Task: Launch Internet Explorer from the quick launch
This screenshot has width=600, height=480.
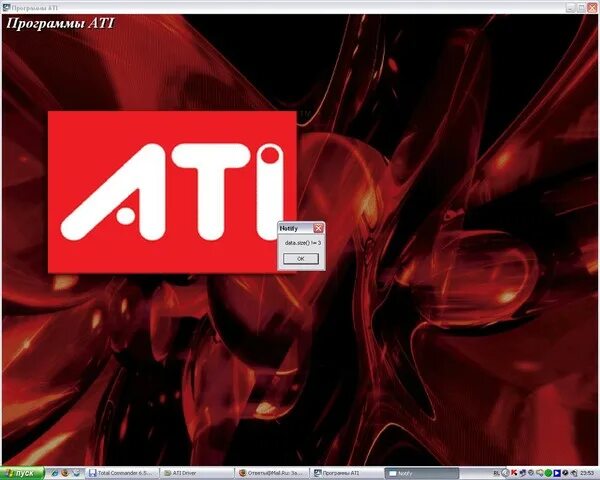Action: click(55, 473)
